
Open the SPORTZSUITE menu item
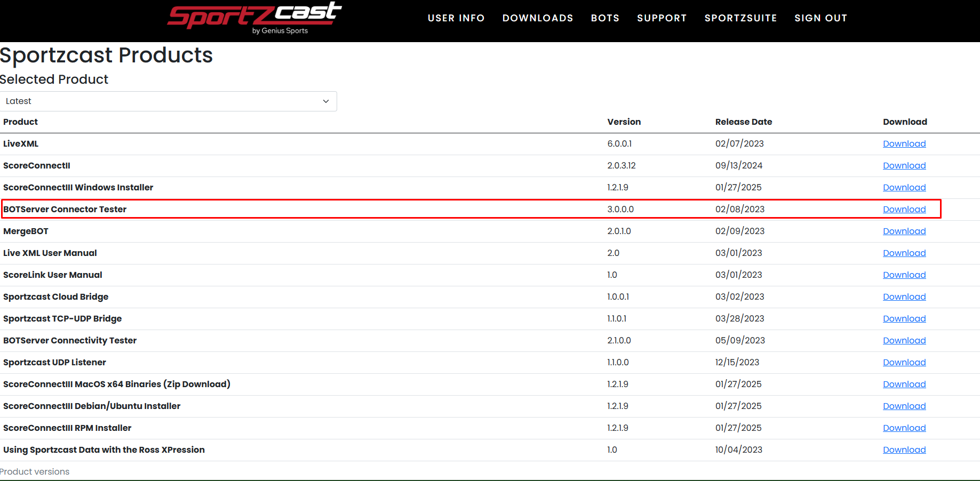point(740,18)
